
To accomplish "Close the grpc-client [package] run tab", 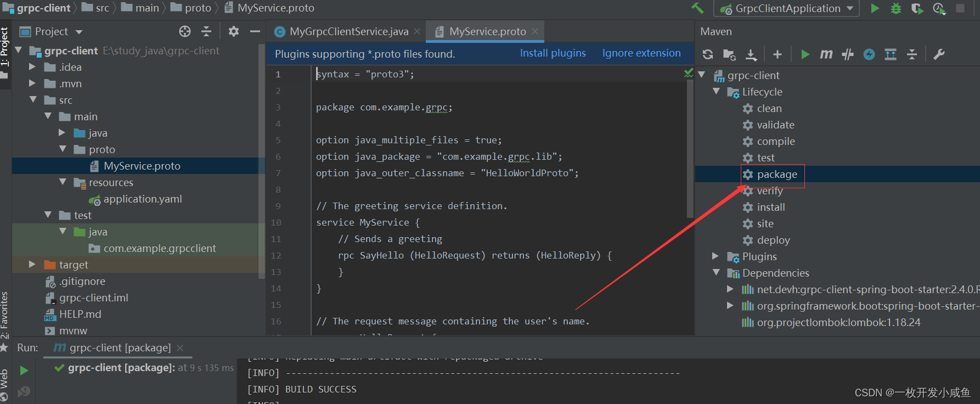I will coord(180,348).
